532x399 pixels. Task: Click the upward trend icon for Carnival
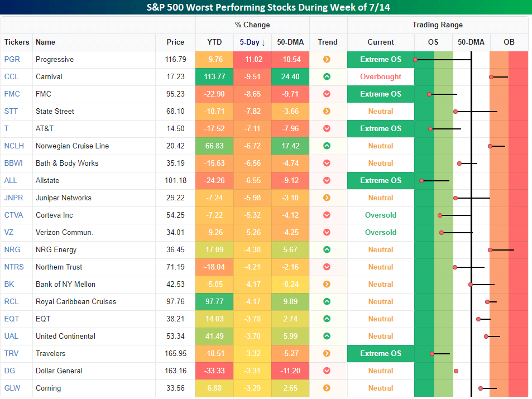(327, 76)
